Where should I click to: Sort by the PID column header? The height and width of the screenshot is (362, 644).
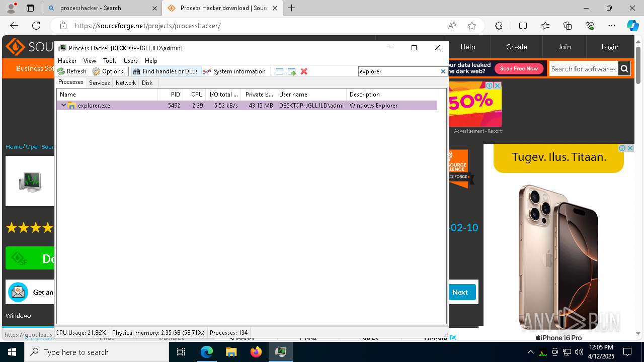point(170,95)
